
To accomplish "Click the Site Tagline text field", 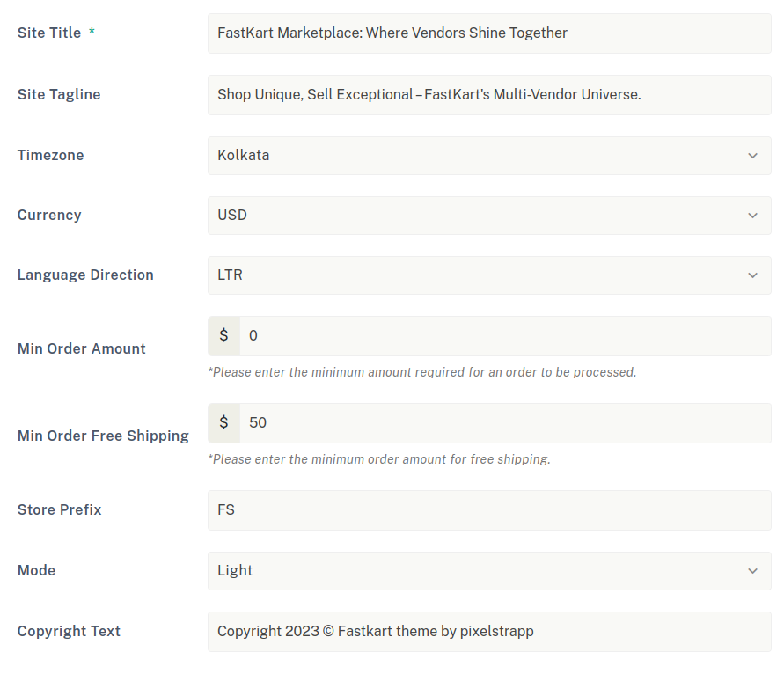I will [489, 95].
